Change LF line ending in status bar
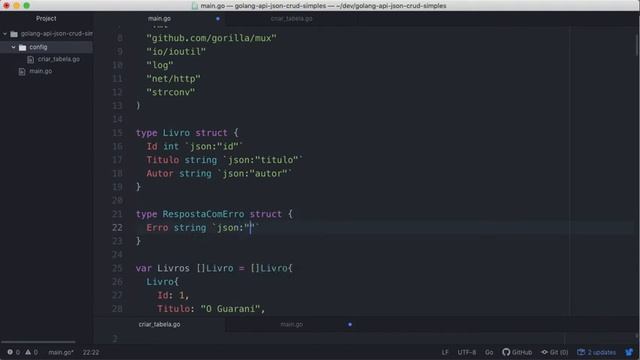 click(x=445, y=352)
